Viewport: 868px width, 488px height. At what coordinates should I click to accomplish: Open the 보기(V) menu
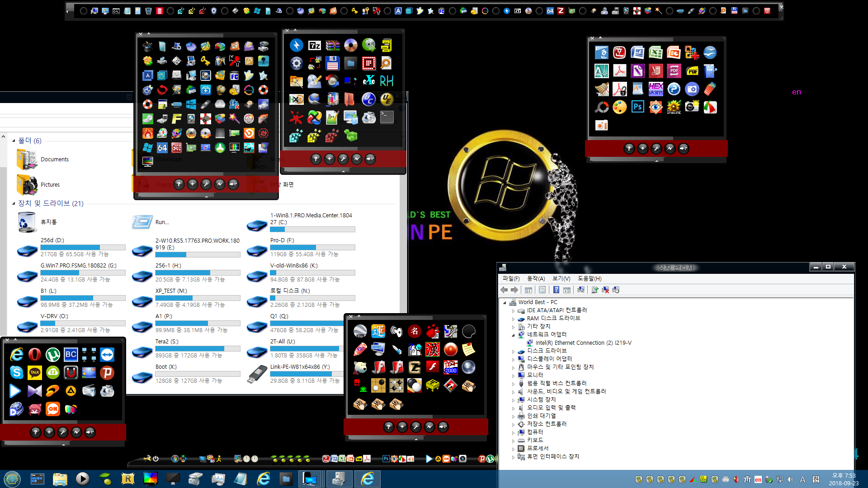tap(561, 278)
